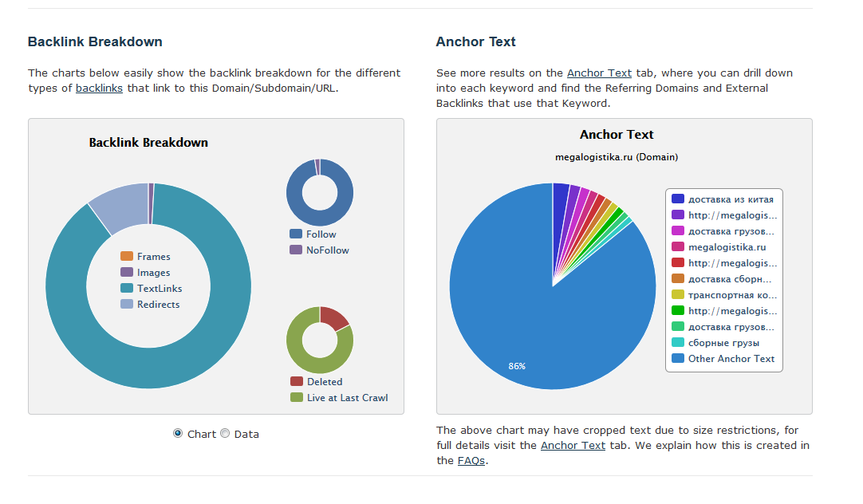
Task: Follow the FAQs link
Action: [x=471, y=460]
